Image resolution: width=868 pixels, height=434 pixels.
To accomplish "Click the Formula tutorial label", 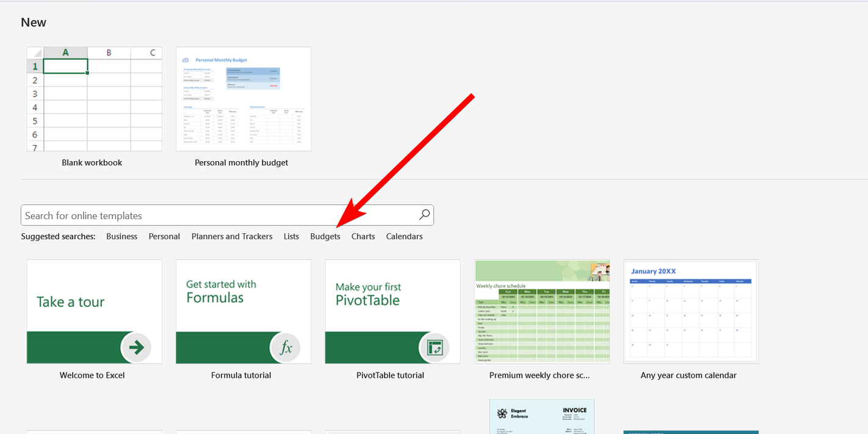I will pos(241,375).
